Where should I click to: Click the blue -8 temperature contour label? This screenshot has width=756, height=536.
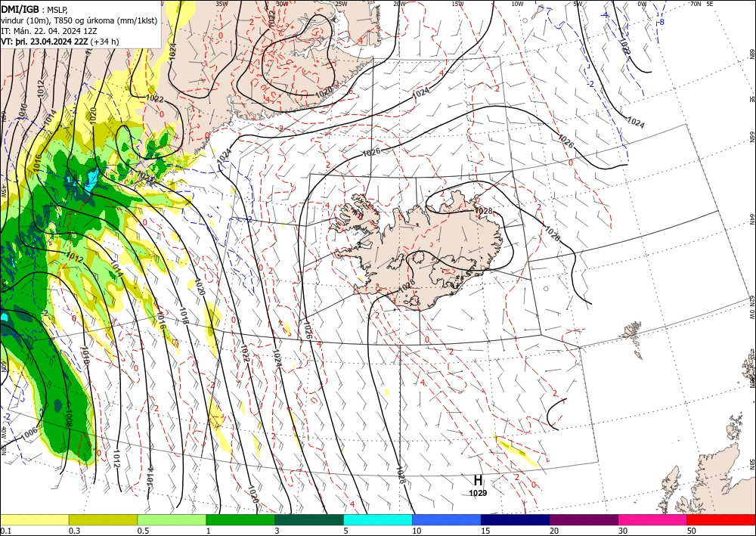coord(661,22)
